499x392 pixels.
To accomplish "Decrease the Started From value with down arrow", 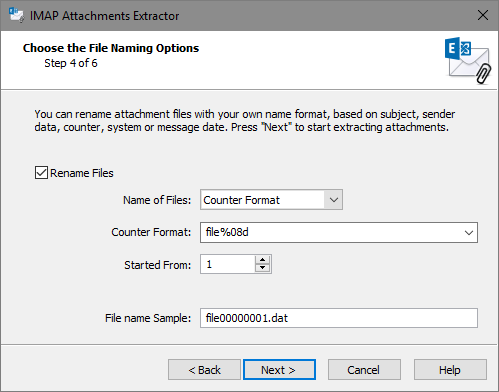I will click(263, 268).
